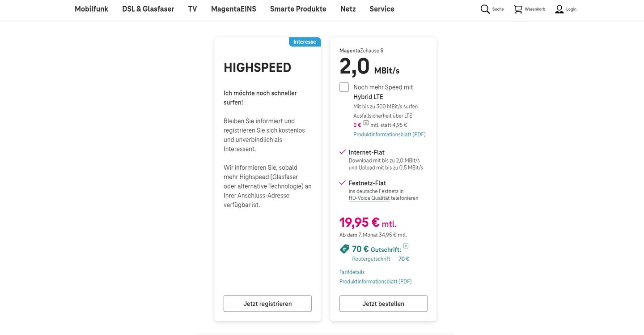Viewport: 644px width, 335px height.
Task: Go to the Netz menu
Action: tap(348, 9)
